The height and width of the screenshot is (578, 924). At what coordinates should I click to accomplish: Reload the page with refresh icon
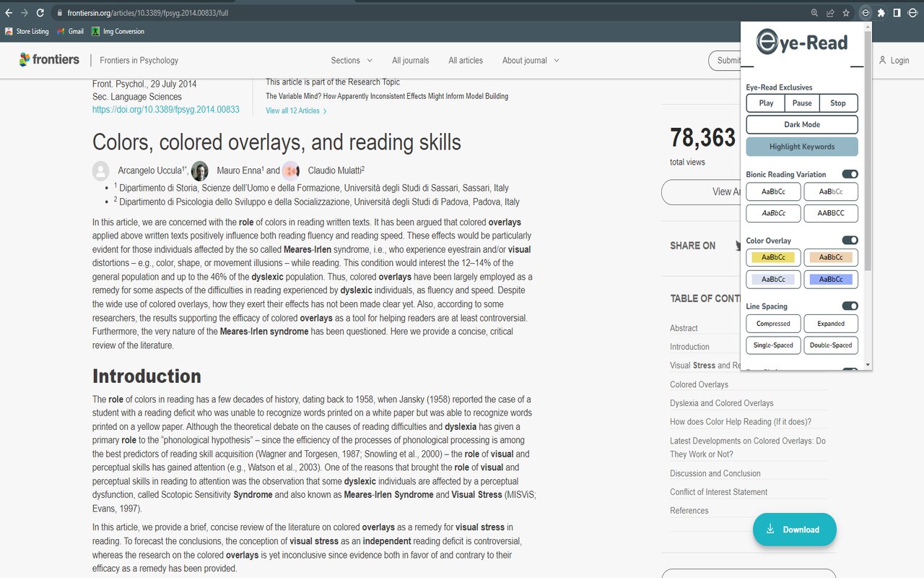[40, 13]
